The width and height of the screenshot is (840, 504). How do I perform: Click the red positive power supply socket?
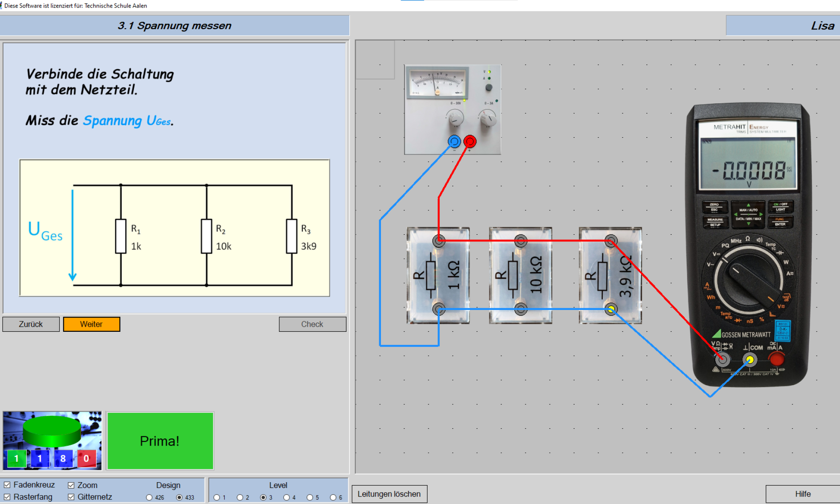coord(470,142)
